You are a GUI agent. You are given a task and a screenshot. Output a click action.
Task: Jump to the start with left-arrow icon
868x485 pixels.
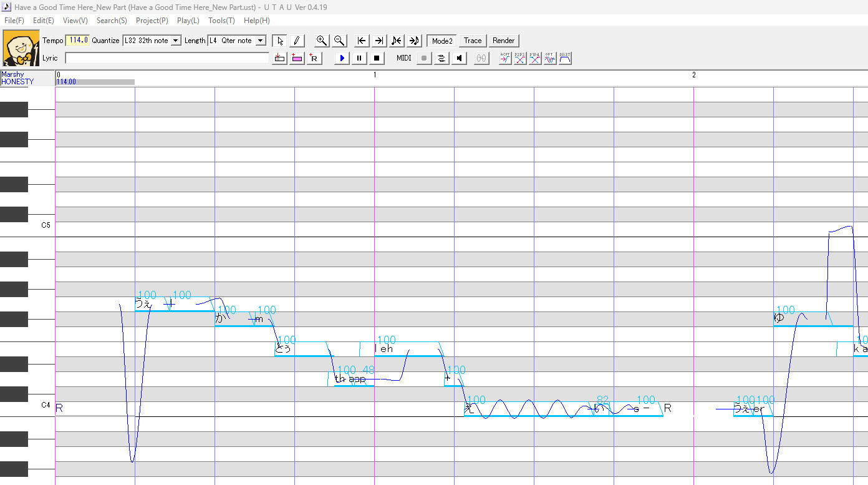tap(361, 41)
